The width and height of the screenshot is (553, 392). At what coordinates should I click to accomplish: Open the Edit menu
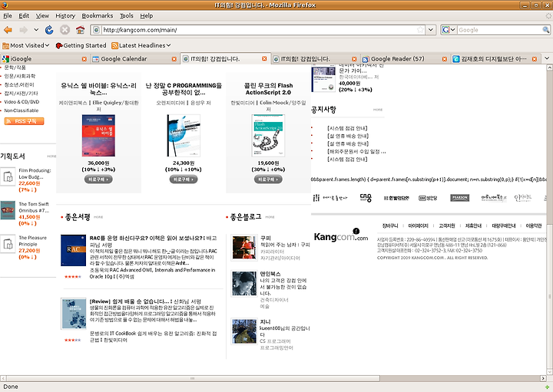tap(24, 16)
